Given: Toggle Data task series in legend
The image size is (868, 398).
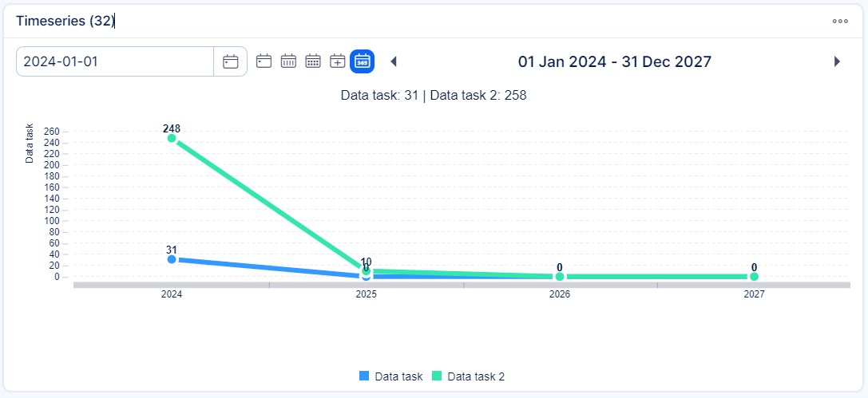Looking at the screenshot, I should click(398, 376).
